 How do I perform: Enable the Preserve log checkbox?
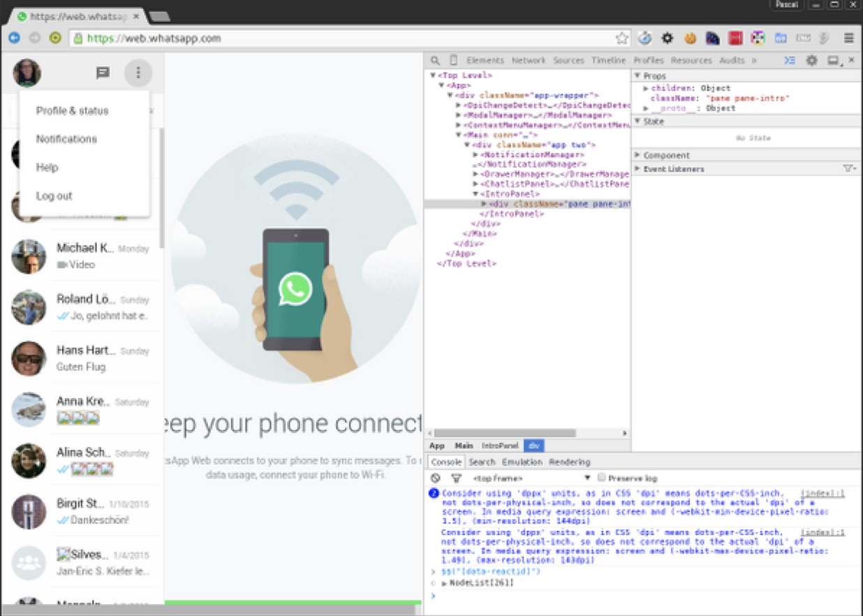[601, 478]
